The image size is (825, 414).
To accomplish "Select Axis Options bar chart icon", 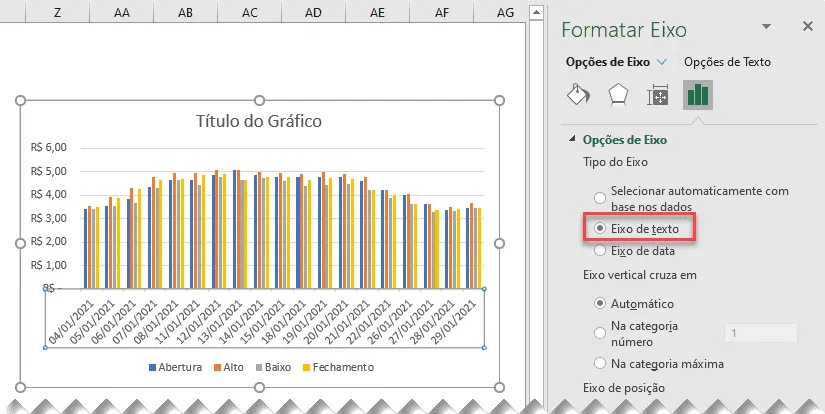I will pyautogui.click(x=698, y=95).
